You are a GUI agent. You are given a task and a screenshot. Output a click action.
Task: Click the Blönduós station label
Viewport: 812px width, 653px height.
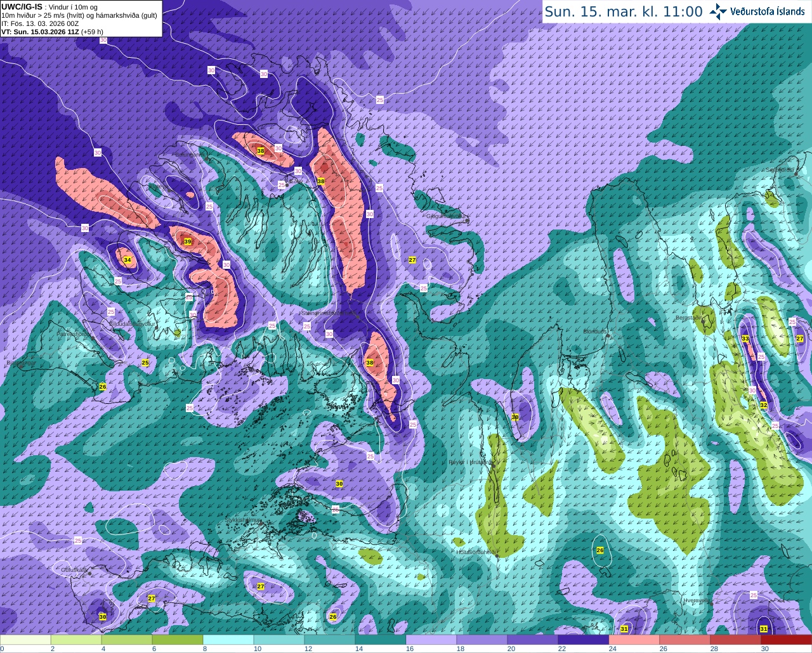(596, 332)
